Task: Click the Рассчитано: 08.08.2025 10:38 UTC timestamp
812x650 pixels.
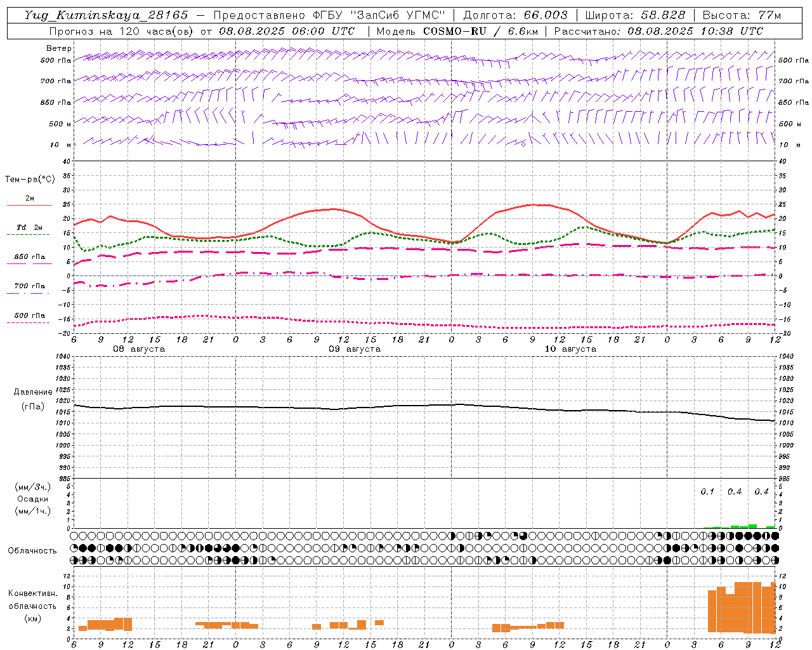Action: point(658,31)
